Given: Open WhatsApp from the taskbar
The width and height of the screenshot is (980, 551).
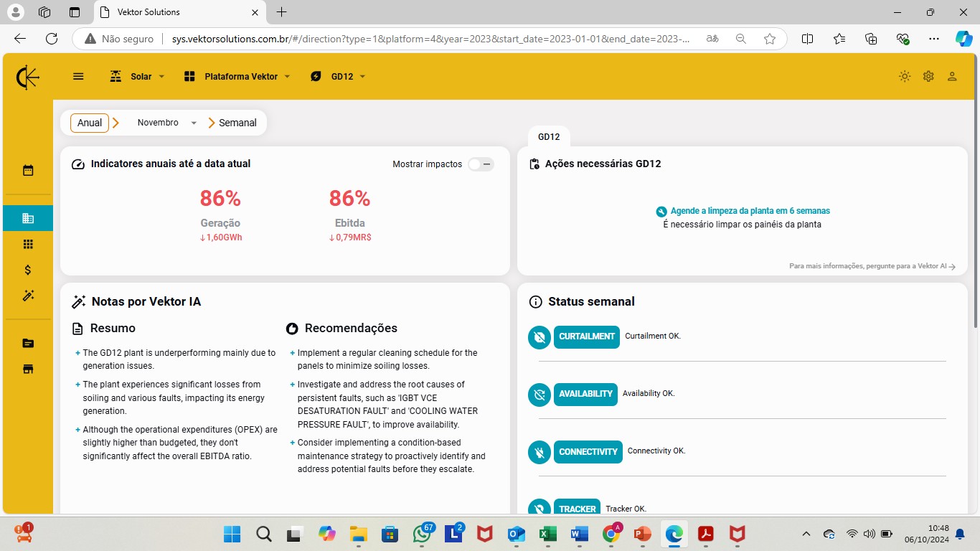Looking at the screenshot, I should (423, 534).
